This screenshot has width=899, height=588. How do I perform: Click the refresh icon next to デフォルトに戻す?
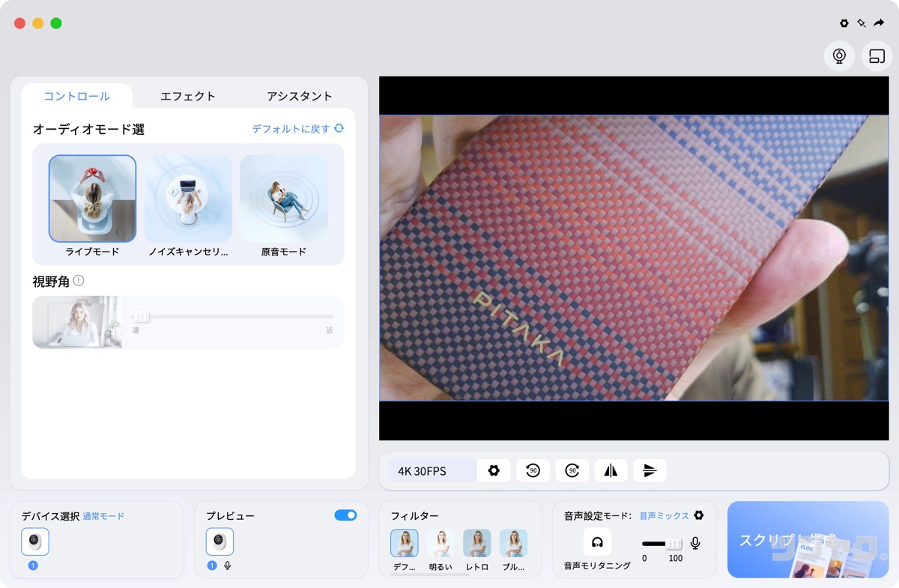(339, 129)
